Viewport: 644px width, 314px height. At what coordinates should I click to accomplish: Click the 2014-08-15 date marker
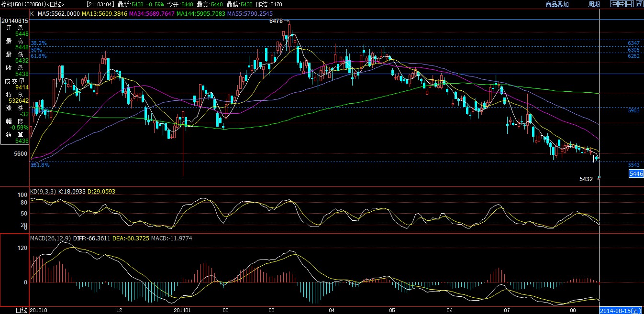621,310
